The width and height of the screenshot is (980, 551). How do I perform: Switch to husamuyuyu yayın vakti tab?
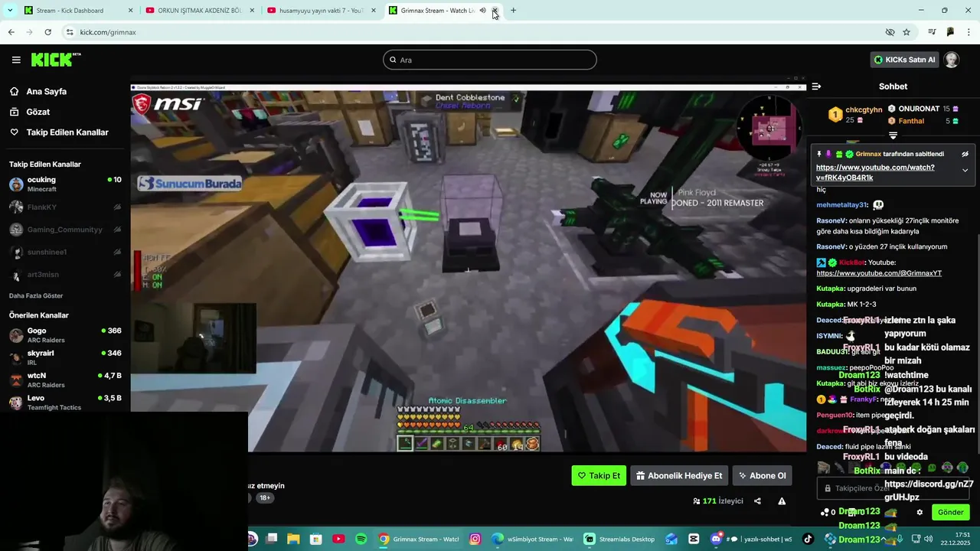coord(320,11)
